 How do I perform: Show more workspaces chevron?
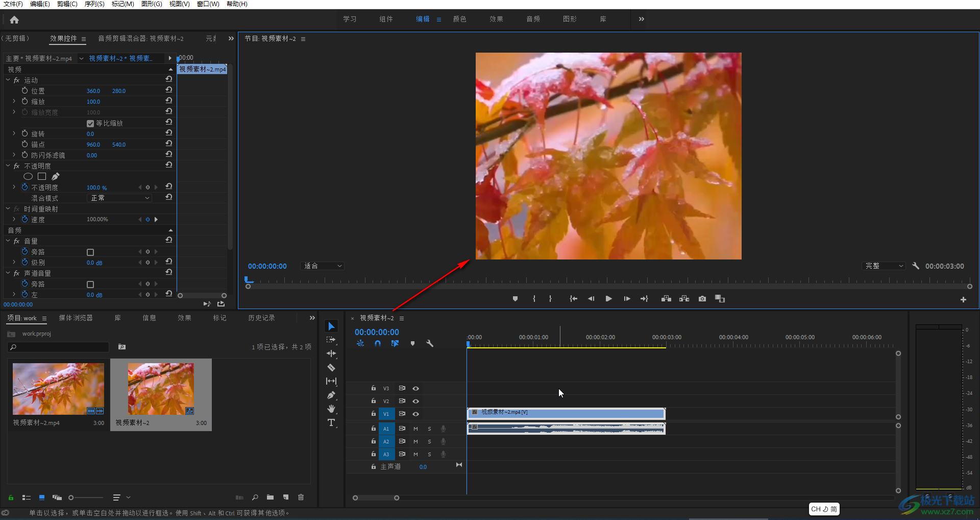point(642,19)
